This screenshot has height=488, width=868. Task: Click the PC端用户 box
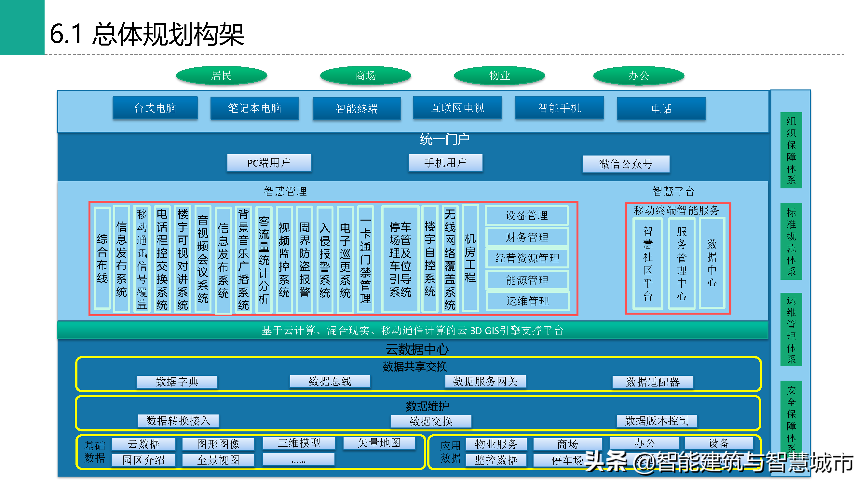click(x=269, y=163)
